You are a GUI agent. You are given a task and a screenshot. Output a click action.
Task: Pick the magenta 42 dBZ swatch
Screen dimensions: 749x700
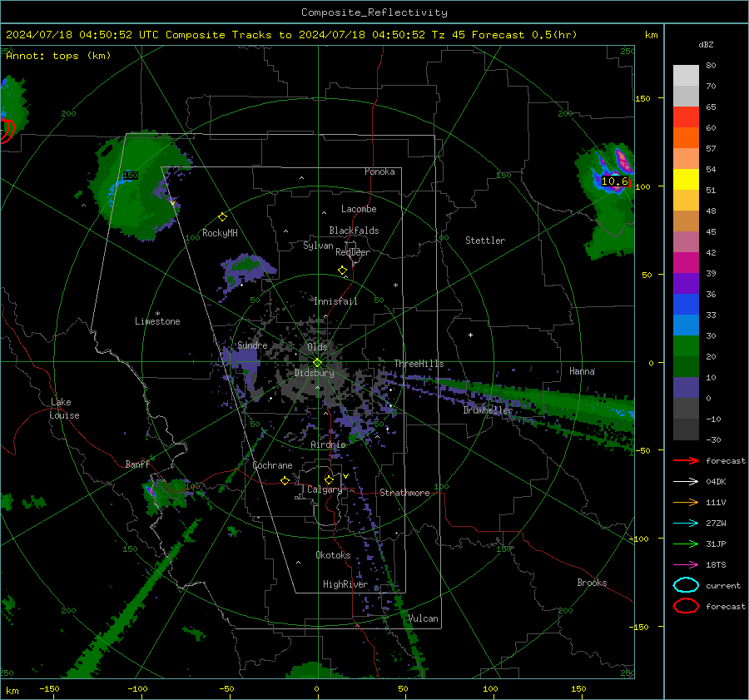pyautogui.click(x=686, y=262)
